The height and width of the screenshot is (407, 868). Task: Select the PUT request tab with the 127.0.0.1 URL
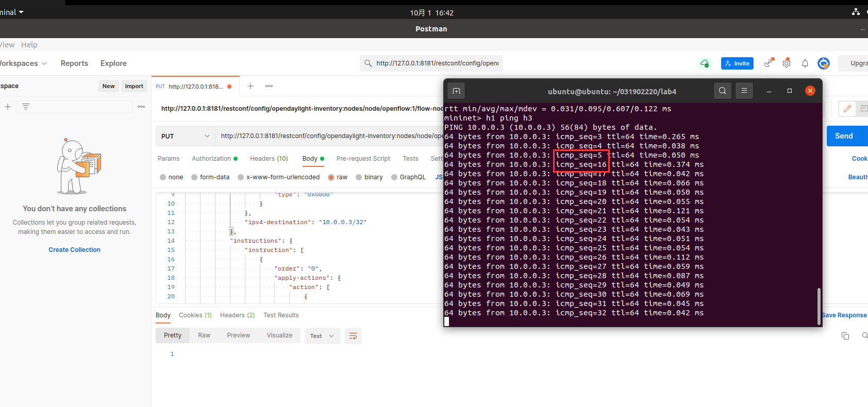coord(194,87)
